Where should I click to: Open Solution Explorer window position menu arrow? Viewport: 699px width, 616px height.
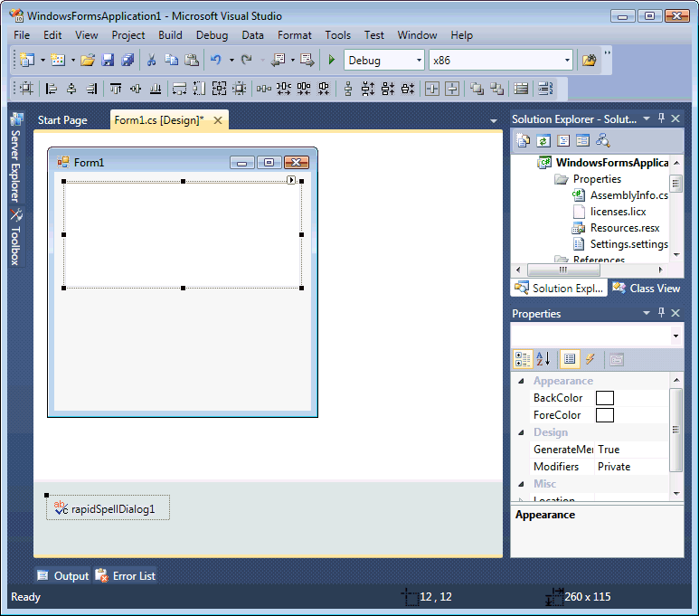647,118
